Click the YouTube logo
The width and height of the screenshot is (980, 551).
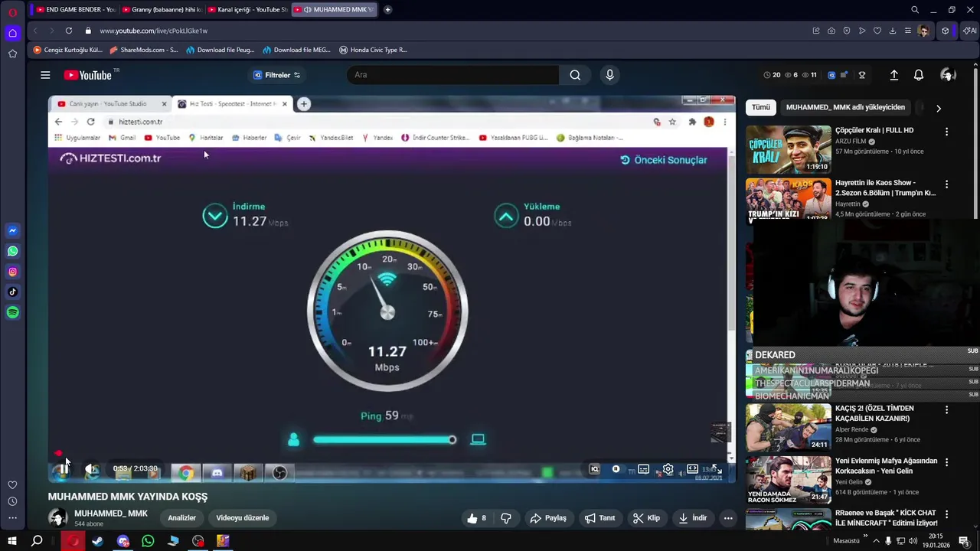88,75
